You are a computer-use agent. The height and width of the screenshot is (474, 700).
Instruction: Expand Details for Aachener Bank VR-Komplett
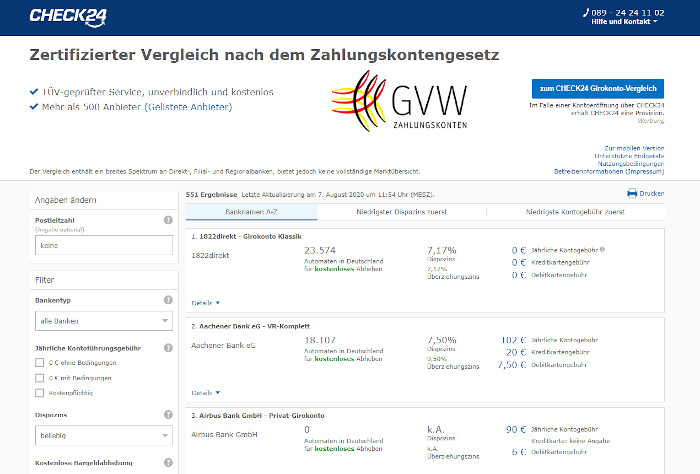(206, 393)
